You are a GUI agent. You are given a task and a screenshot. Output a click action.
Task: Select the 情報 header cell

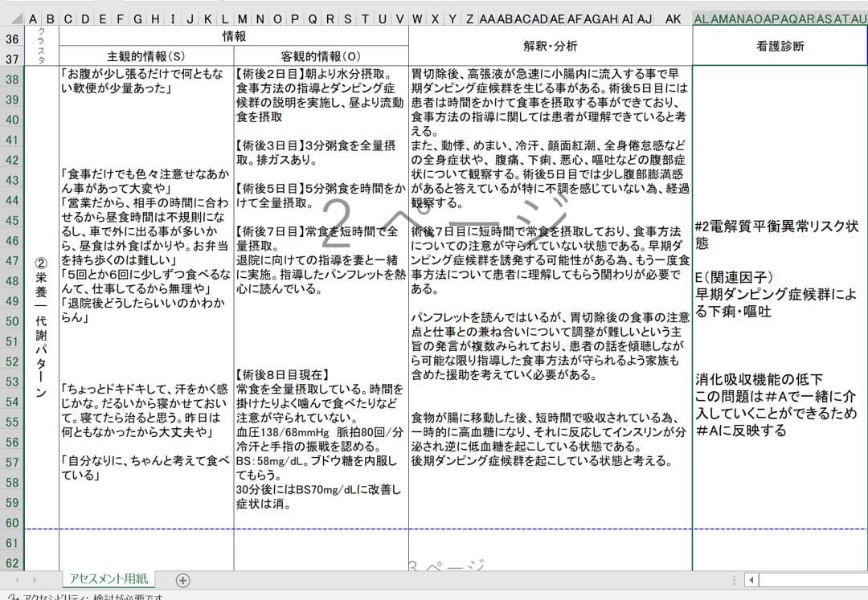[234, 36]
